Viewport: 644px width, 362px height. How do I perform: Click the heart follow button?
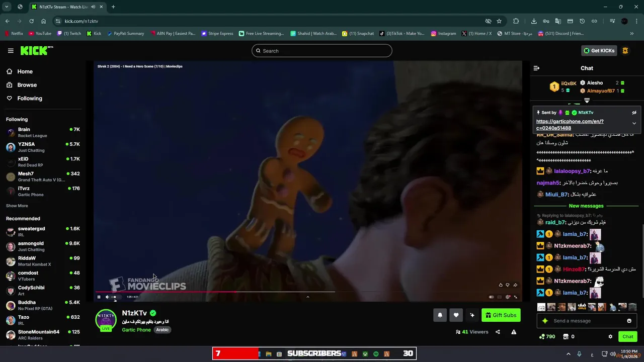click(456, 315)
